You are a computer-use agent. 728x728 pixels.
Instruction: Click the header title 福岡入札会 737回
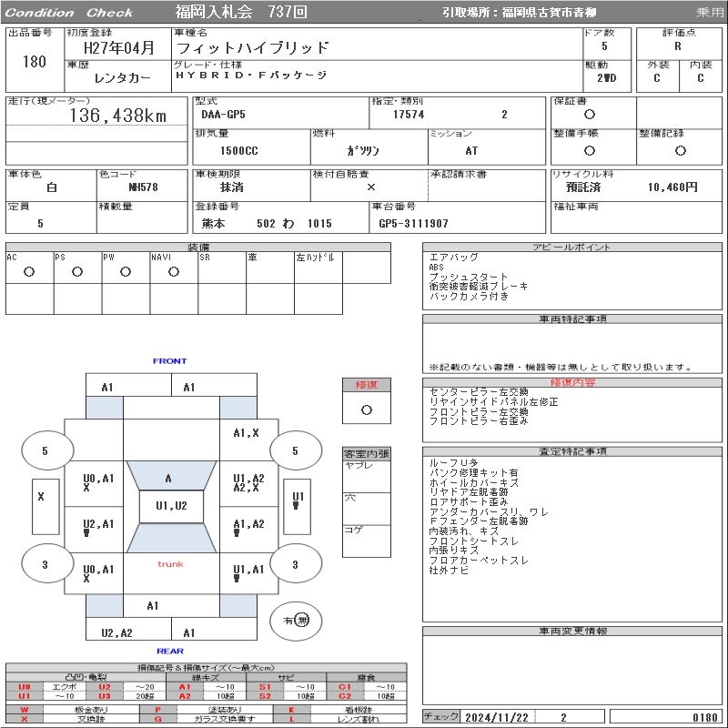pos(241,12)
